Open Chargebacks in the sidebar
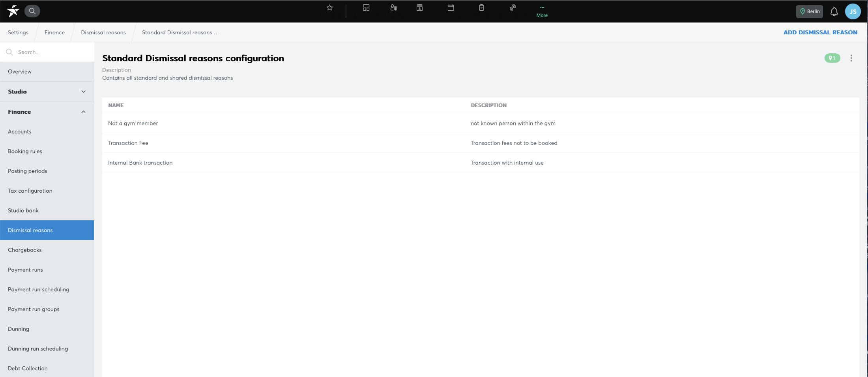This screenshot has height=377, width=868. coord(47,250)
